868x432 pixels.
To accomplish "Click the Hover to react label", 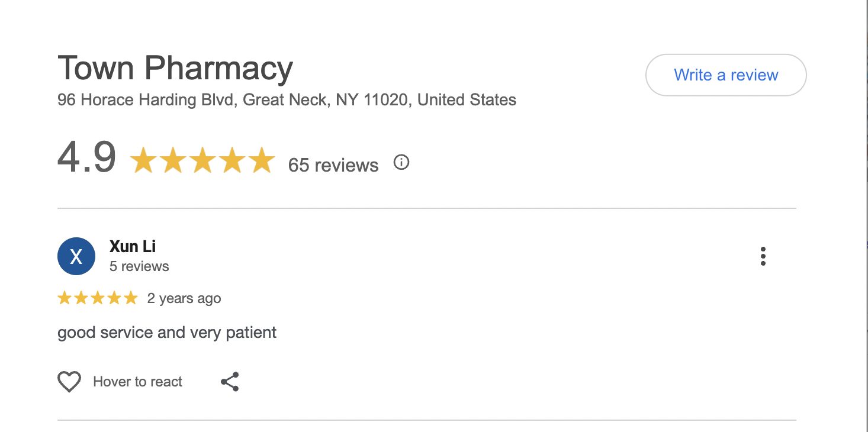I will (x=137, y=382).
